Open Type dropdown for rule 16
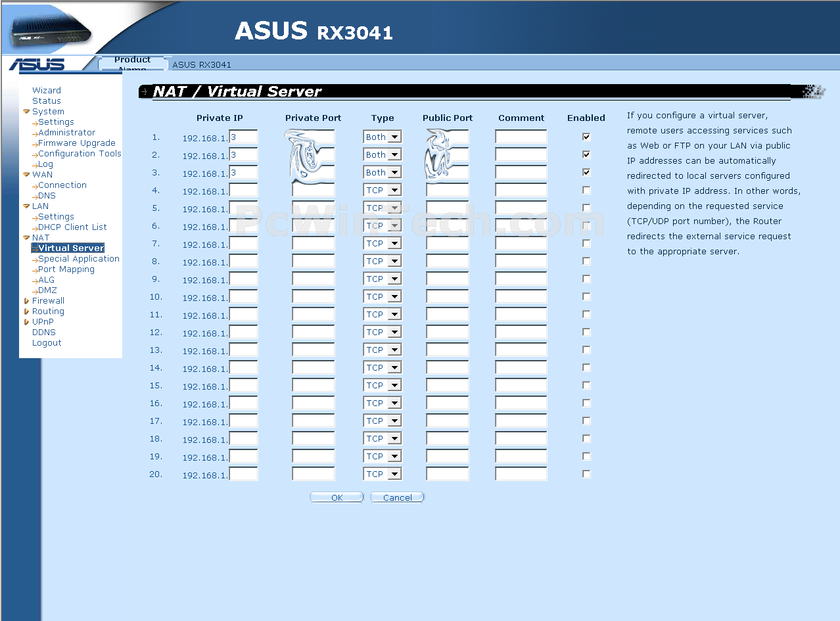The height and width of the screenshot is (621, 840). (x=383, y=403)
